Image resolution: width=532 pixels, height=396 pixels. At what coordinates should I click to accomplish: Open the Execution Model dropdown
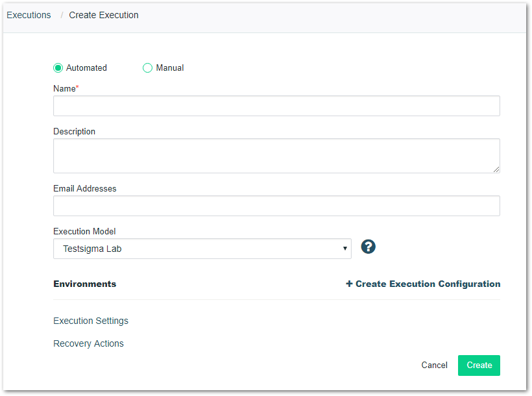[x=202, y=249]
